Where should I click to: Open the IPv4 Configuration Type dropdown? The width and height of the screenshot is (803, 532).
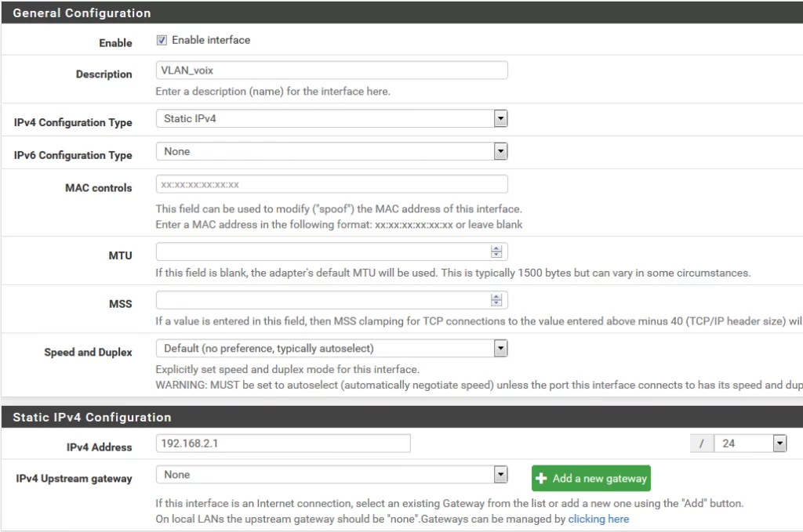332,118
